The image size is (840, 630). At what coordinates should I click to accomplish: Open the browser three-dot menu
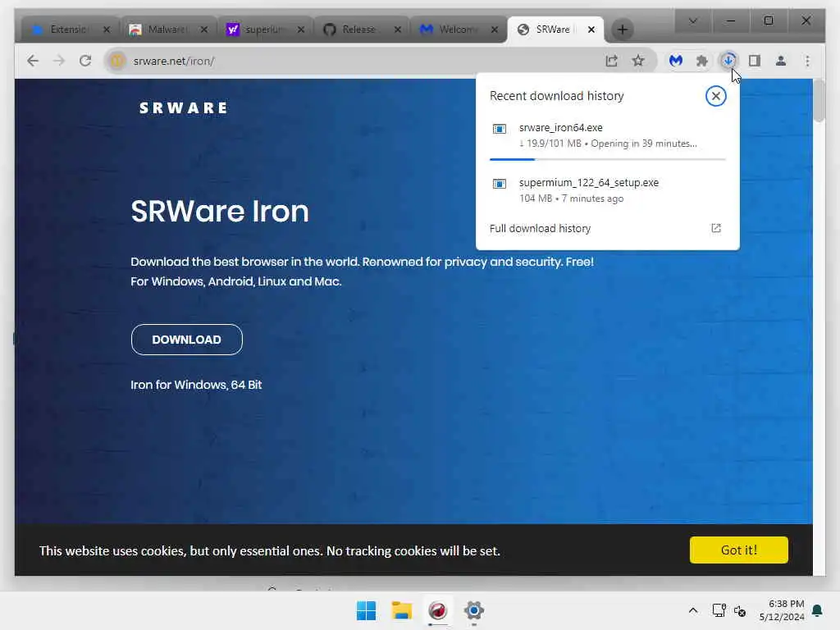[x=807, y=61]
